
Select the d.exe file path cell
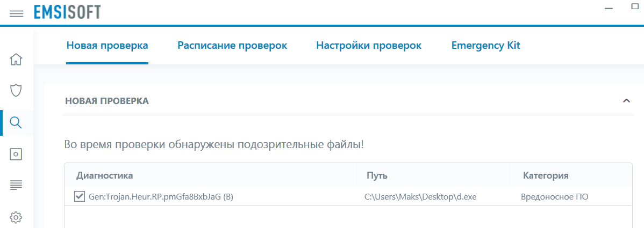point(420,197)
